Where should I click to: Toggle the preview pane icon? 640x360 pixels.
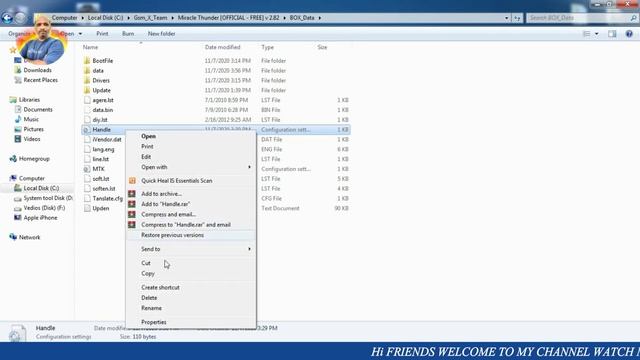[612, 34]
